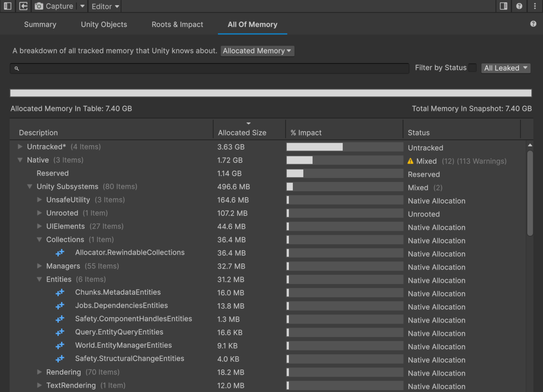Click the import snapshot arrow icon

pyautogui.click(x=23, y=6)
